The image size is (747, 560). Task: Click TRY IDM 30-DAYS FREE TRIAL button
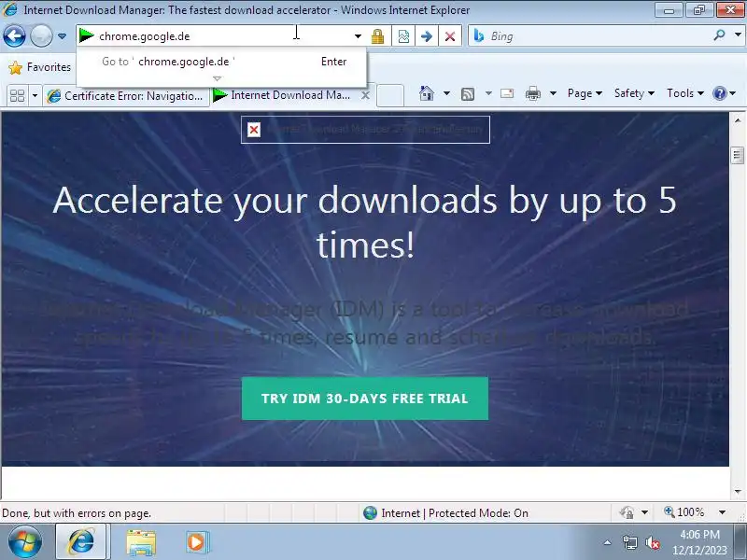tap(365, 399)
